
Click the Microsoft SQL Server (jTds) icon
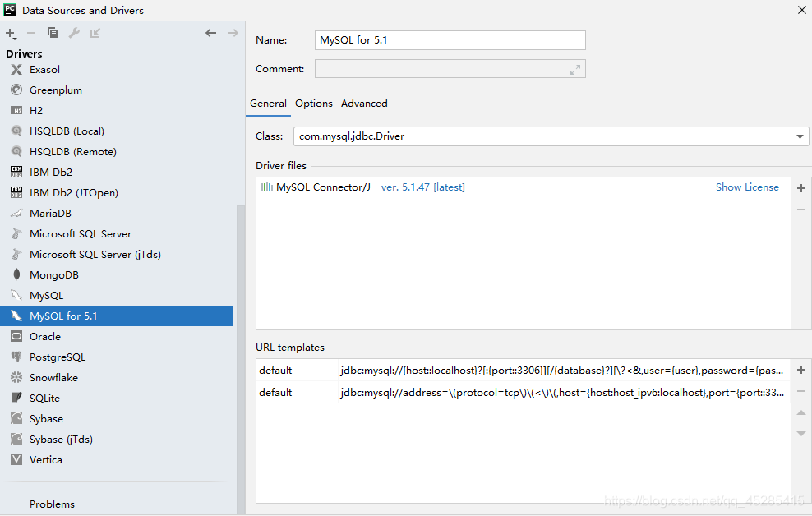click(16, 254)
